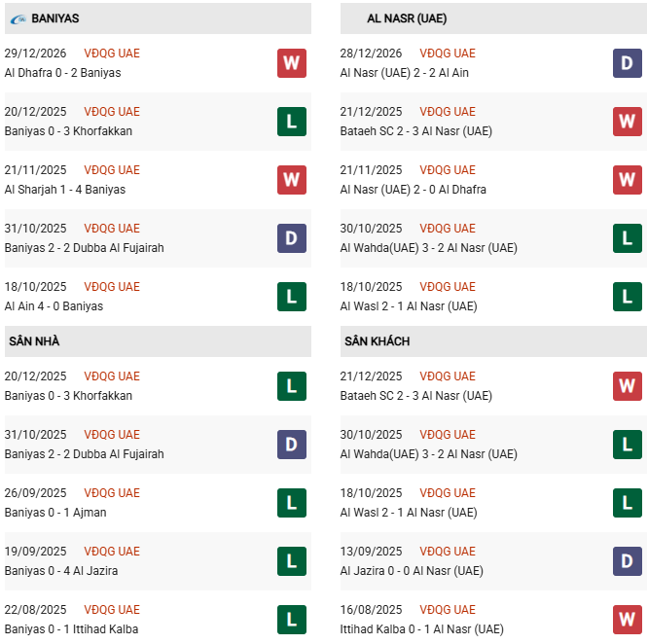Image resolution: width=648 pixels, height=644 pixels.
Task: Open the SÂN NHÀ home section header
Action: 35,341
